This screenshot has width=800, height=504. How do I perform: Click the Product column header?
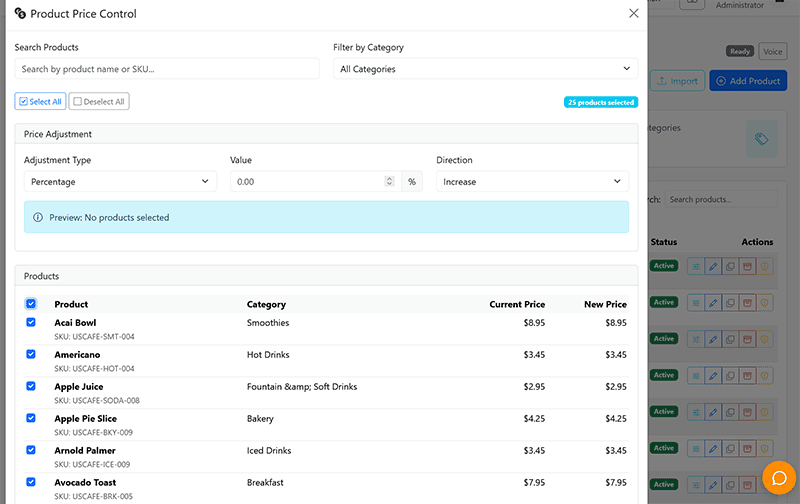(71, 304)
